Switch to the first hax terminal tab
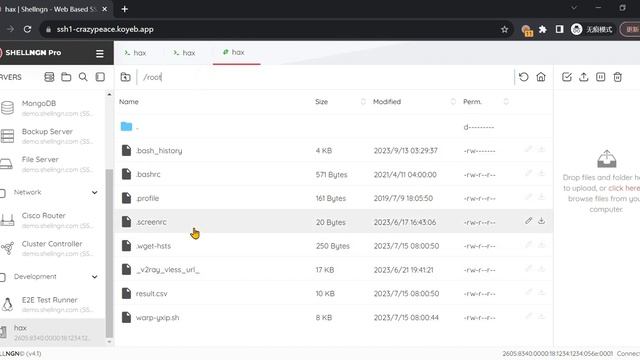640x360 pixels. (135, 53)
